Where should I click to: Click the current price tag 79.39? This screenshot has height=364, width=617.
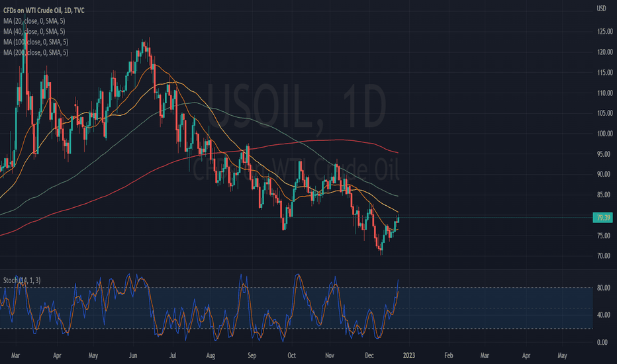(x=603, y=218)
